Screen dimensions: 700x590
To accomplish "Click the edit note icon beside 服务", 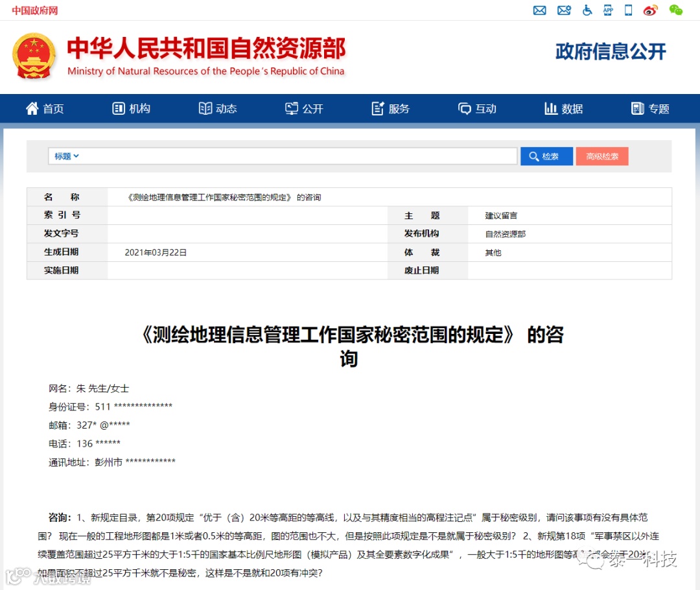I will click(378, 108).
